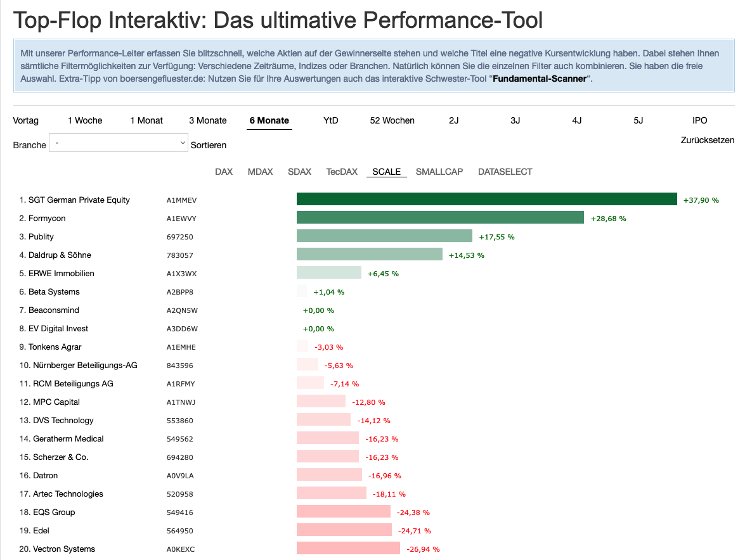Click the +6,45 % value label
This screenshot has height=560, width=745.
(383, 274)
